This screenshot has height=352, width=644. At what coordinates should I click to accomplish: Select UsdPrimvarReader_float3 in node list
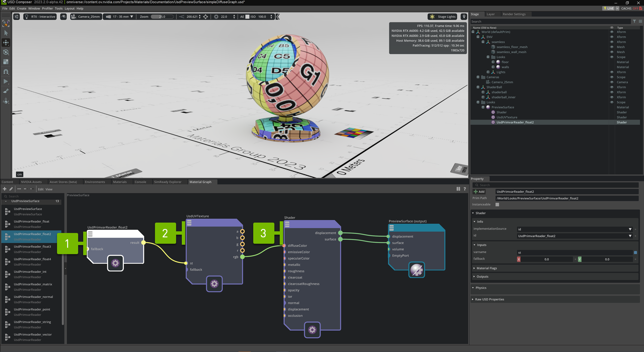32,249
